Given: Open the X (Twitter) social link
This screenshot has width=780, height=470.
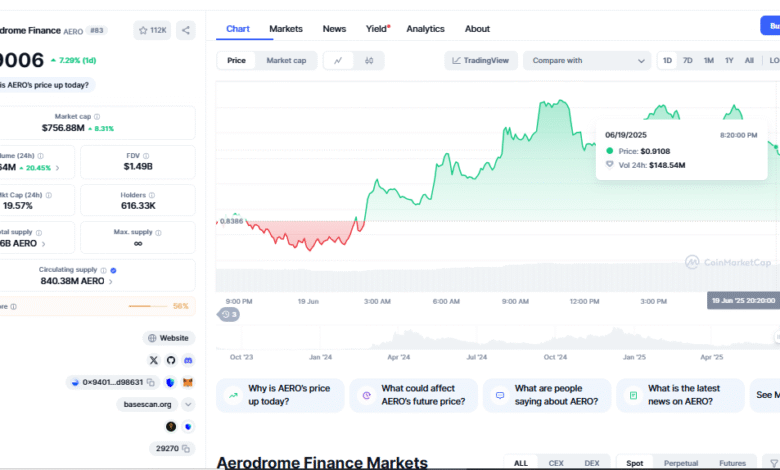Looking at the screenshot, I should [x=154, y=360].
